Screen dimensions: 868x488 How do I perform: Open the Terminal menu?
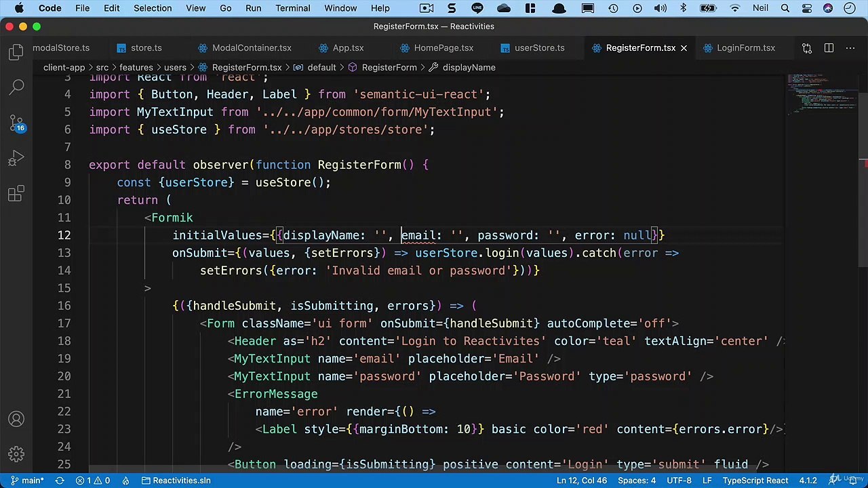[293, 8]
